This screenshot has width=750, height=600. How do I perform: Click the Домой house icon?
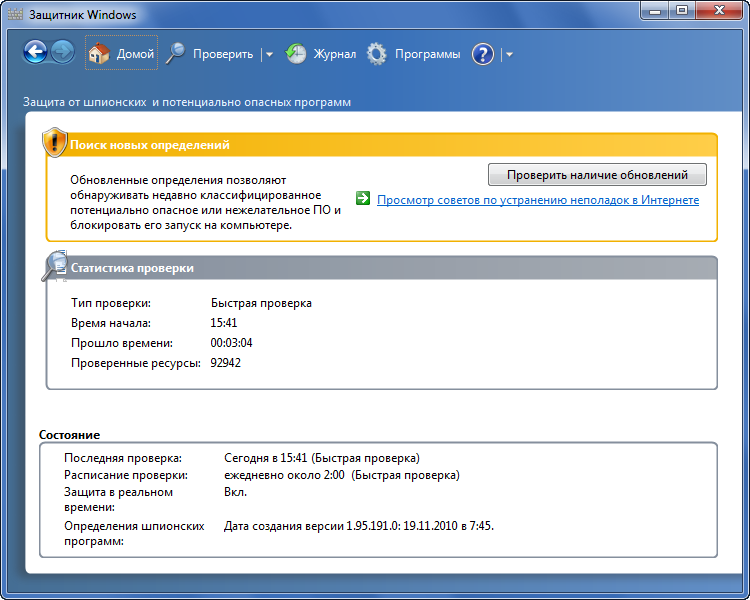pos(99,53)
